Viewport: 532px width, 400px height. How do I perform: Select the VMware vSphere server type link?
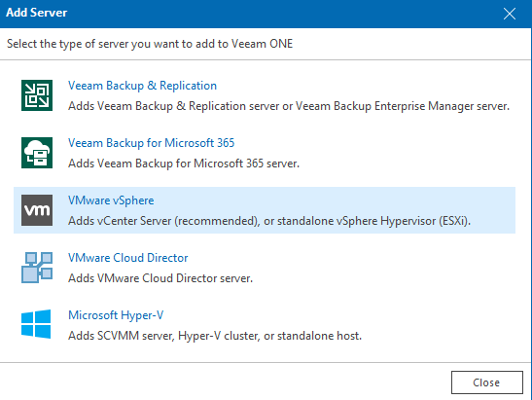pyautogui.click(x=111, y=200)
